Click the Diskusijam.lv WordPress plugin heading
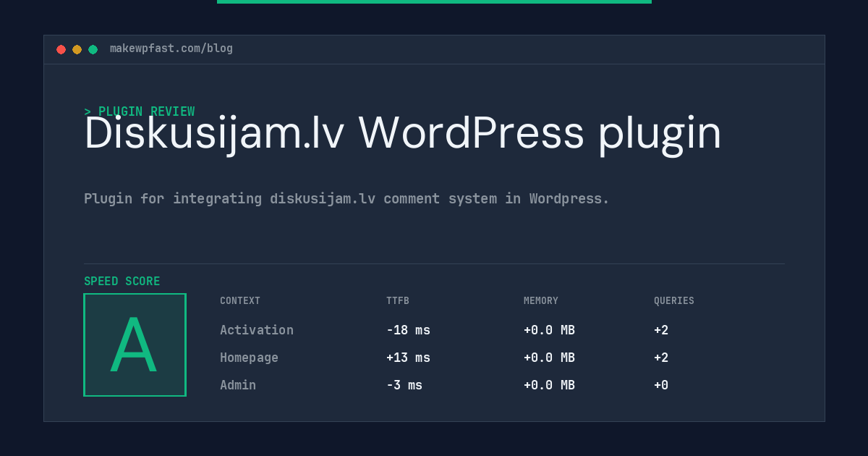The width and height of the screenshot is (868, 456). pyautogui.click(x=403, y=134)
